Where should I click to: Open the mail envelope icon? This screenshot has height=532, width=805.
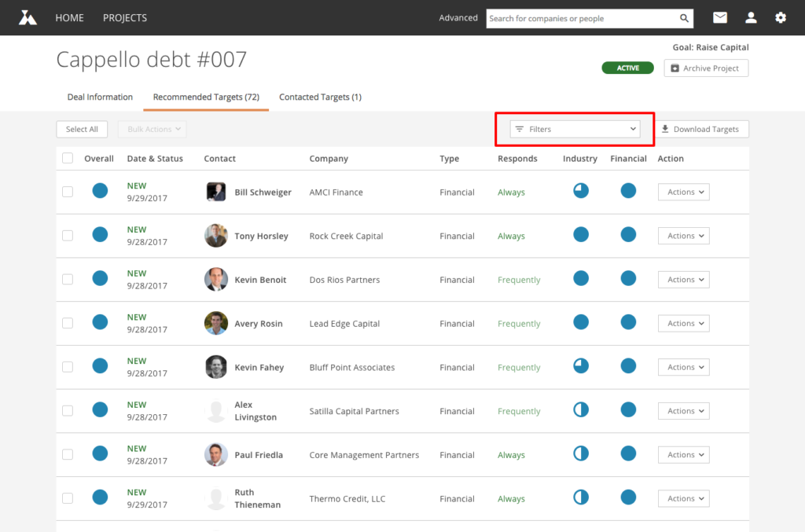click(x=720, y=18)
